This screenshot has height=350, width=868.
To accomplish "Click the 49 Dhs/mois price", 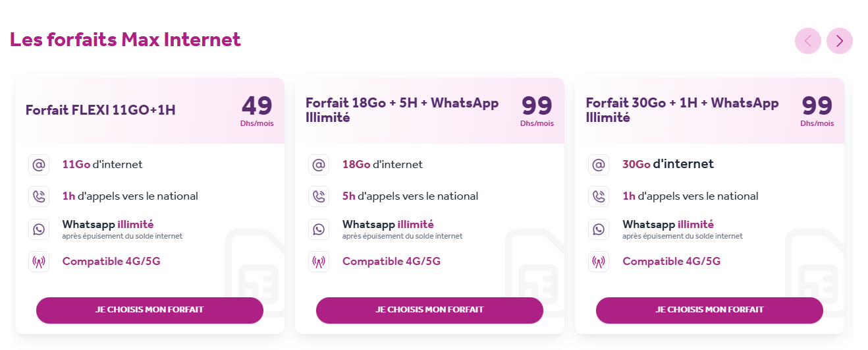I will click(x=257, y=110).
